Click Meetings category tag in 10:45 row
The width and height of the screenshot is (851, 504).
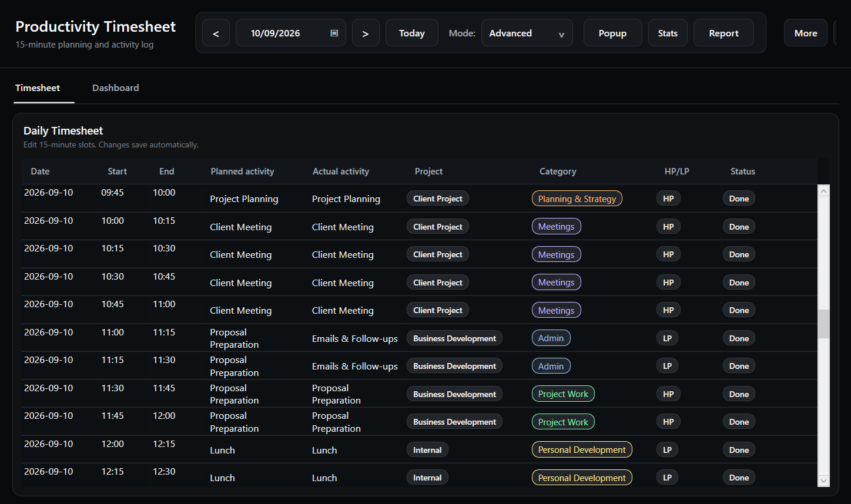point(556,310)
